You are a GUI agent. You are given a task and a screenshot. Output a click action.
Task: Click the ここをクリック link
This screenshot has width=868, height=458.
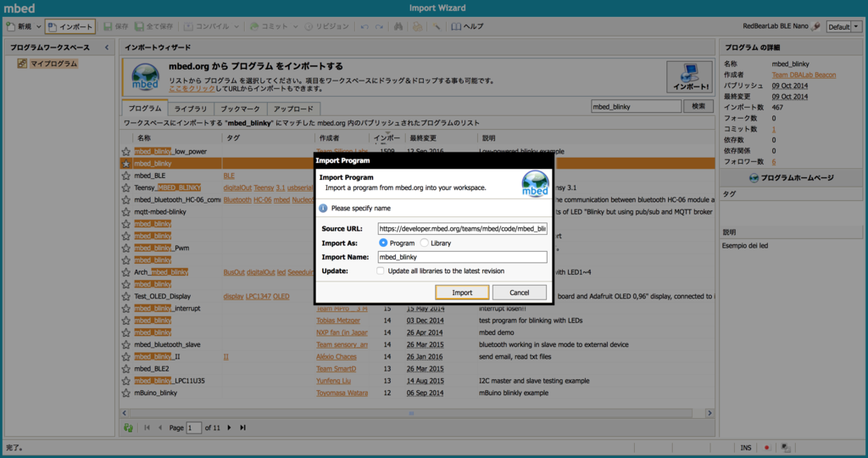[192, 88]
